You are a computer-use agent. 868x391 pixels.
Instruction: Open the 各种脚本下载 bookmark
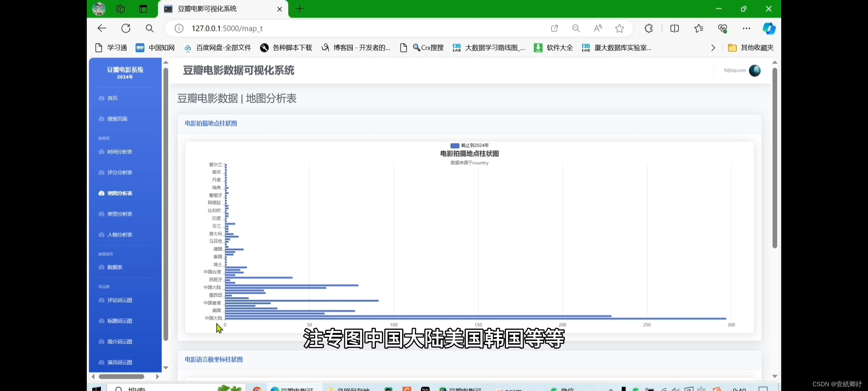pyautogui.click(x=286, y=47)
